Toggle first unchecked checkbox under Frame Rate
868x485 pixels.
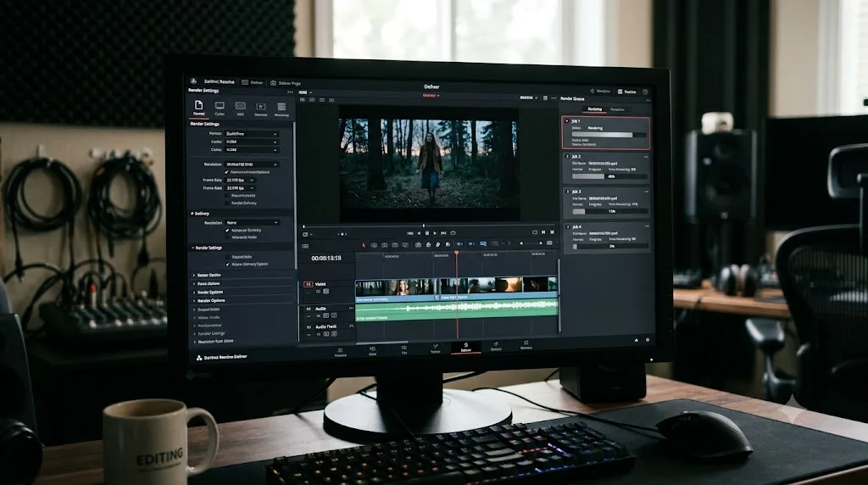[x=227, y=195]
